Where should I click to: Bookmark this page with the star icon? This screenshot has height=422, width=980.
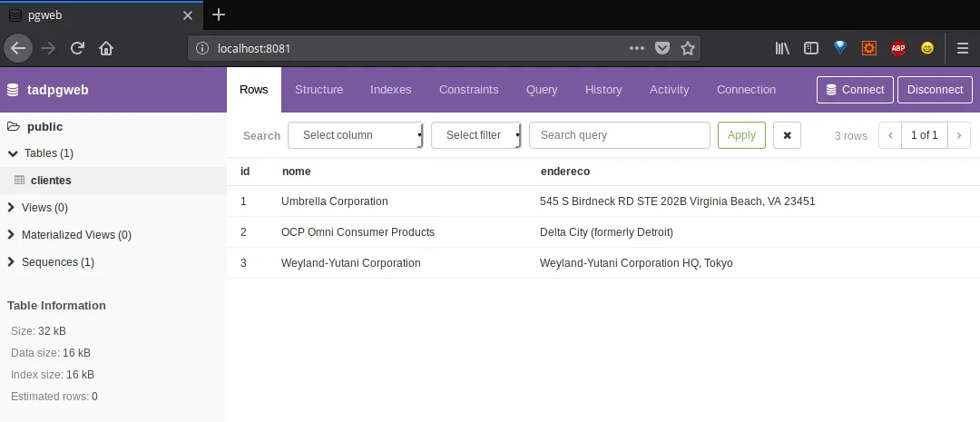click(x=688, y=48)
